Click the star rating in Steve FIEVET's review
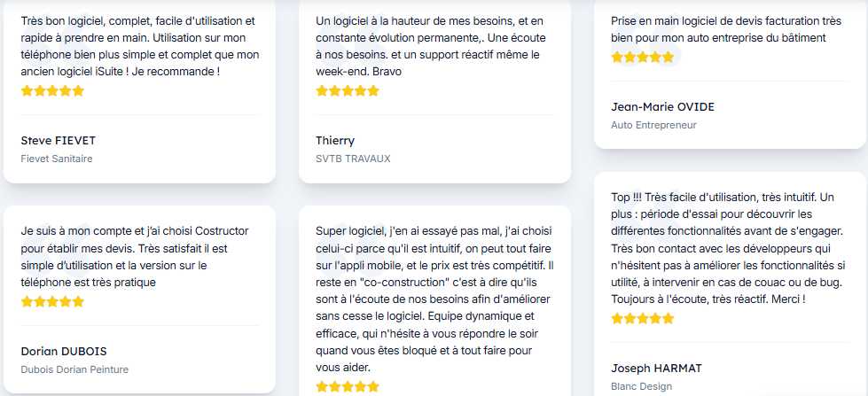Screen dimensions: 868x396 click(52, 90)
